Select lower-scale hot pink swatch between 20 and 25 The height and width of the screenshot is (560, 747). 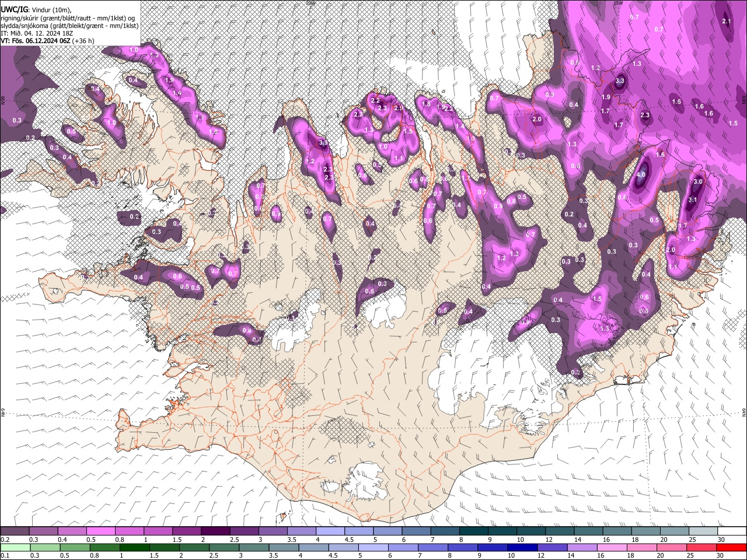(x=671, y=547)
